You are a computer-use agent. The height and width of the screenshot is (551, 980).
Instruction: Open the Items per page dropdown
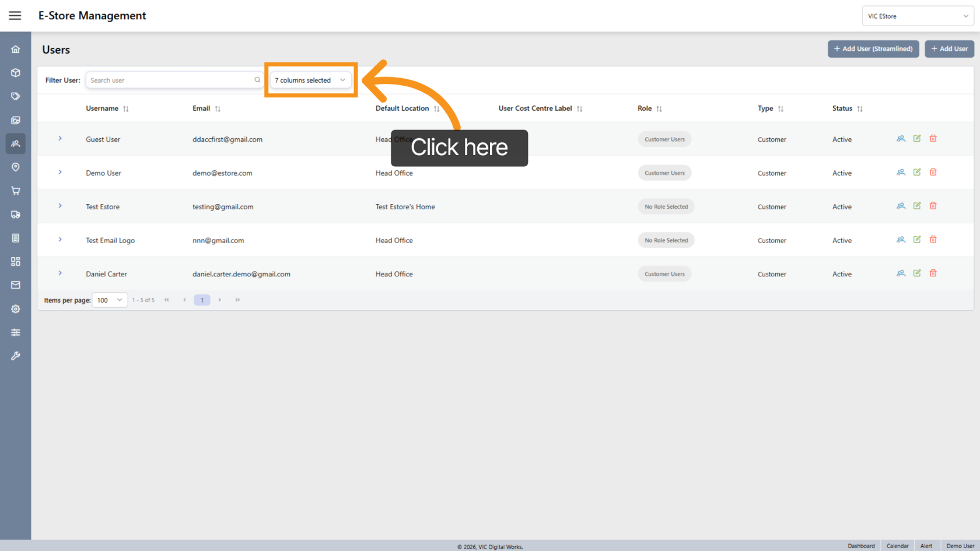(110, 300)
